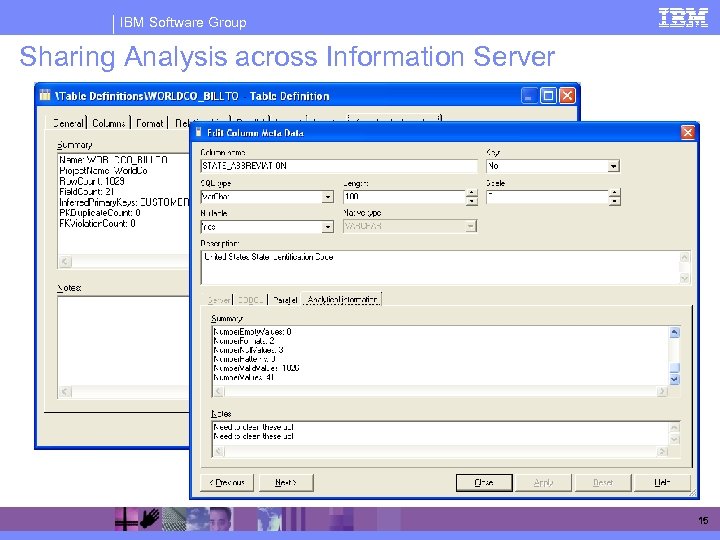Select the RowCount: 1029 line

click(92, 181)
